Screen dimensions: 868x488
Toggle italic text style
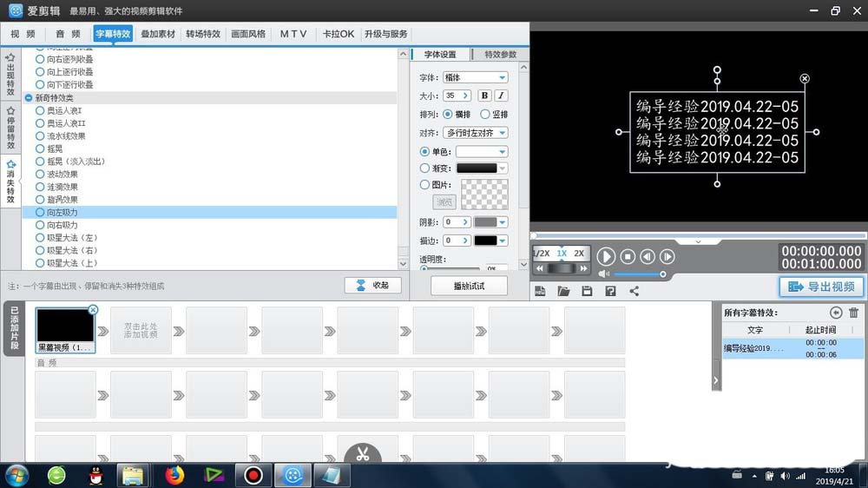[501, 96]
